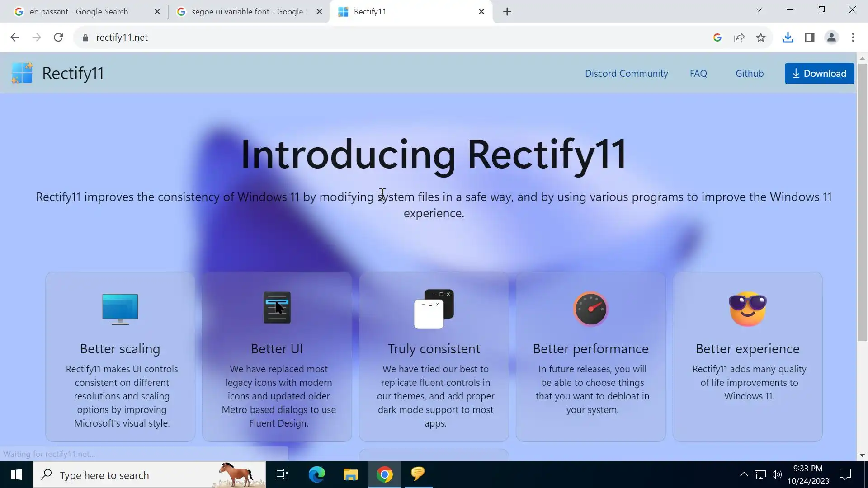This screenshot has width=868, height=488.
Task: Click the Google icon in address bar
Action: coord(717,38)
